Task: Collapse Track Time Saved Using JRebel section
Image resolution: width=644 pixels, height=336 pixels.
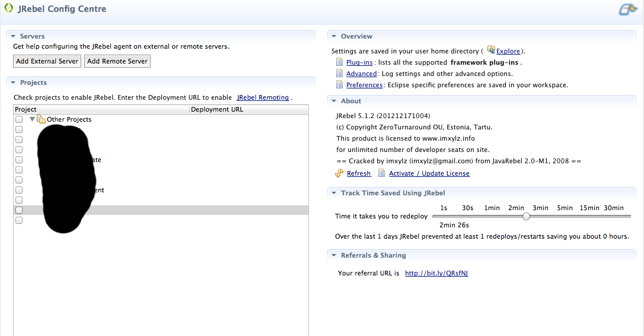Action: [x=334, y=193]
